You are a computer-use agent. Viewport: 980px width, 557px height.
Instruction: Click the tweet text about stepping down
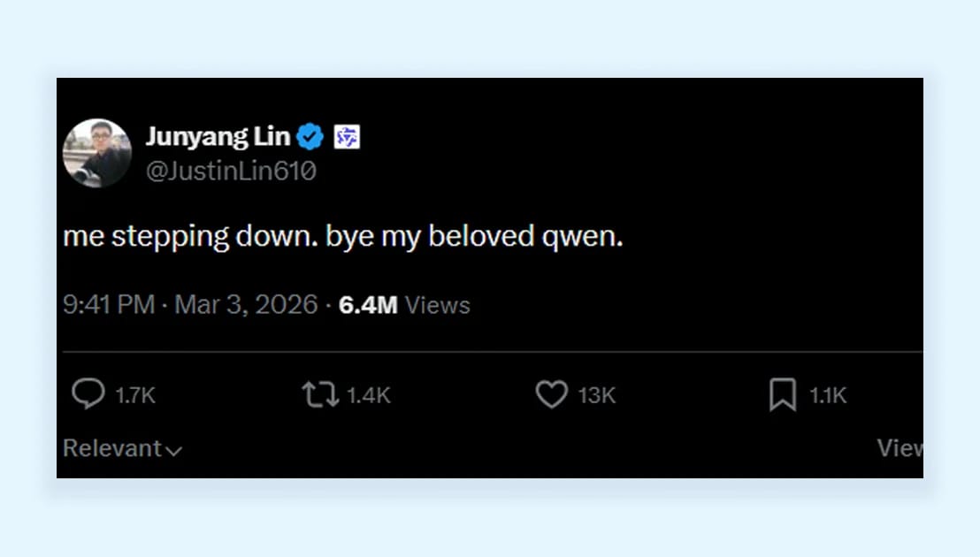click(343, 237)
